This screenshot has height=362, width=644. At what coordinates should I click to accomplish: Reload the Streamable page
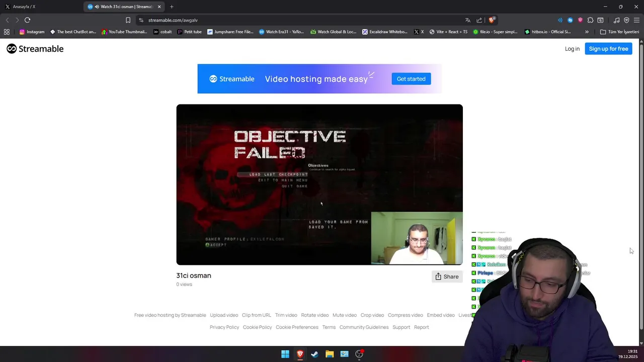click(27, 20)
